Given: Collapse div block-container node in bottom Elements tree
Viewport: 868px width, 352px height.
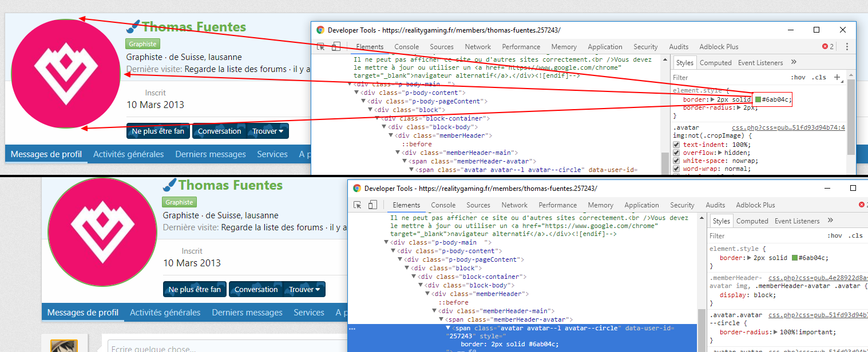Looking at the screenshot, I should 414,277.
